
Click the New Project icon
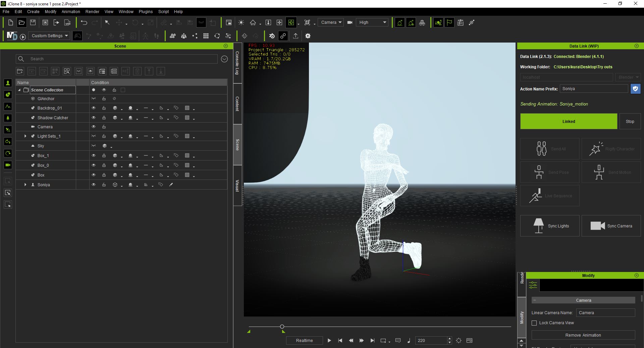[10, 22]
